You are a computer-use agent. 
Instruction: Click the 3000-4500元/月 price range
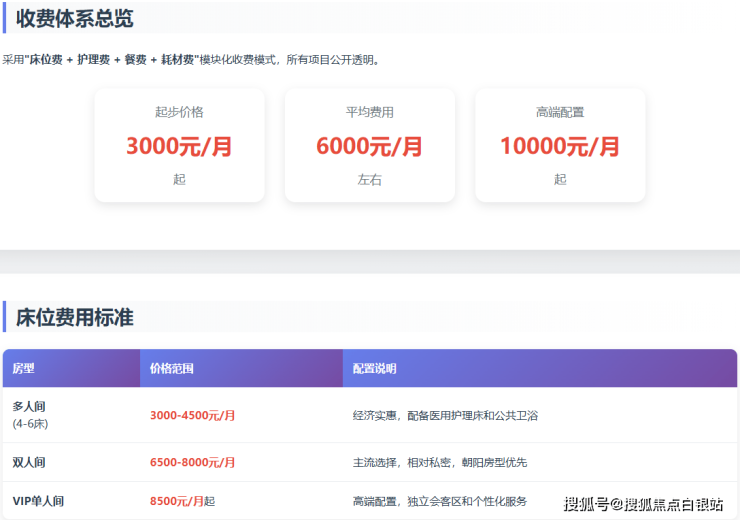[192, 415]
